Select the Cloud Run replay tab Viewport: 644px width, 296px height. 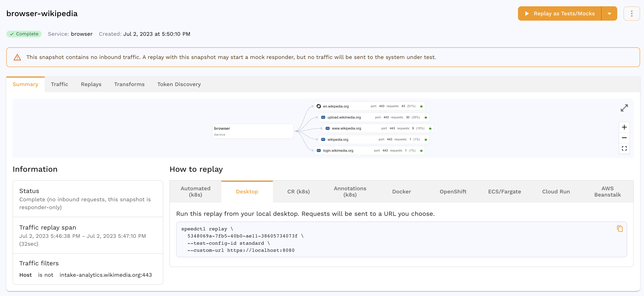point(556,191)
